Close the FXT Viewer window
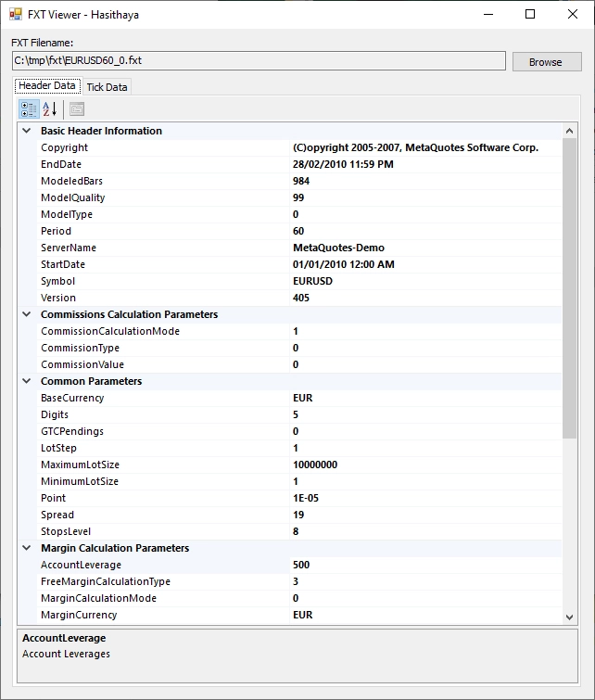595x700 pixels. pyautogui.click(x=572, y=14)
